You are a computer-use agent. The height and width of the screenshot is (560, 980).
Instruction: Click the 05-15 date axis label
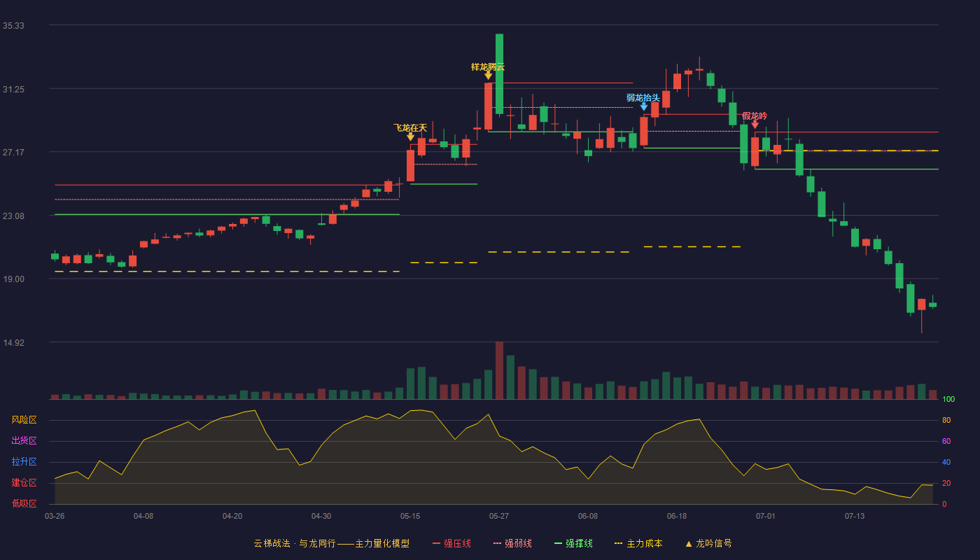(410, 516)
